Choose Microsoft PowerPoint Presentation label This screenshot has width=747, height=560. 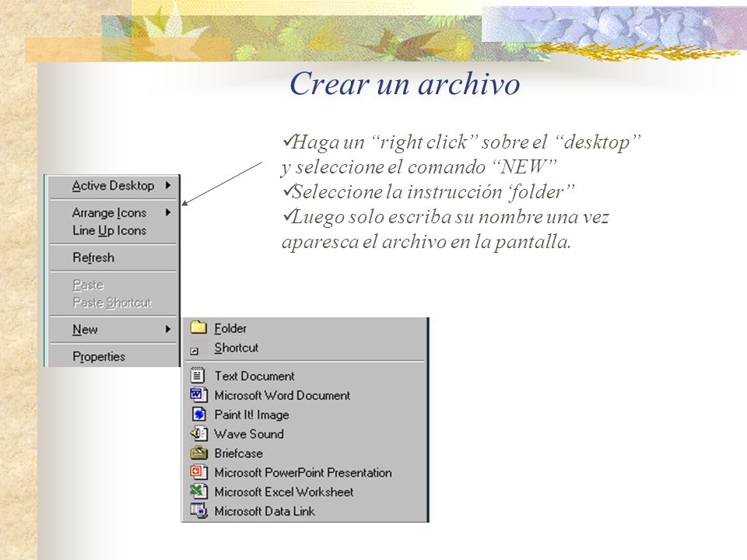(x=303, y=472)
